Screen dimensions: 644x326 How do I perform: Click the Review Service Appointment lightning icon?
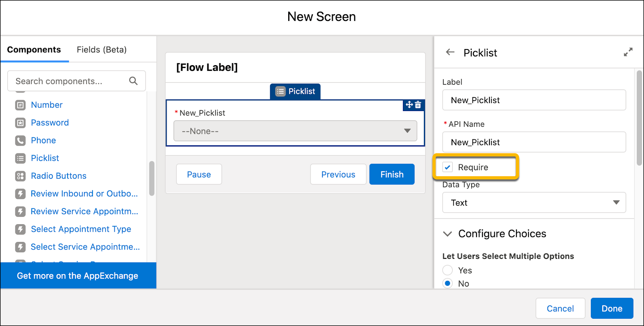pos(20,211)
